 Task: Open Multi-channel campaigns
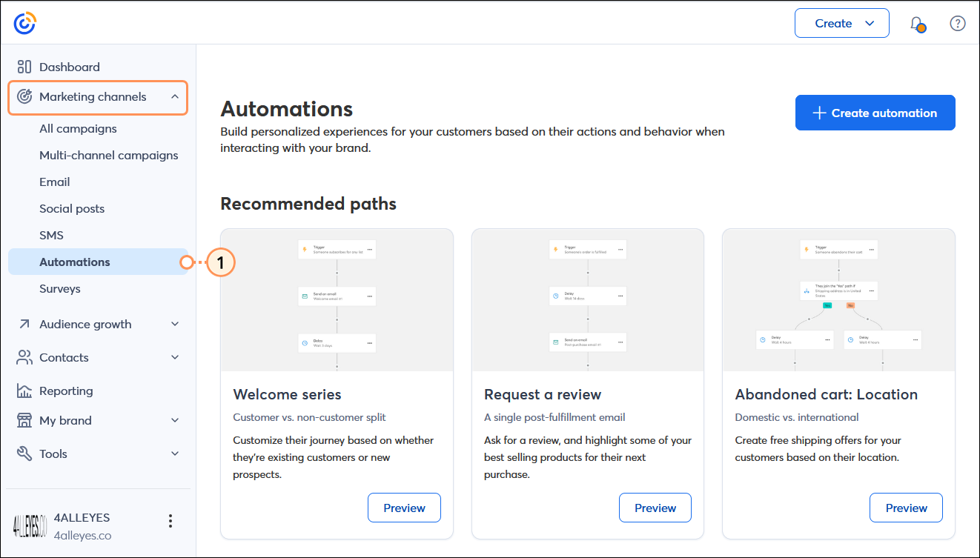(x=109, y=156)
